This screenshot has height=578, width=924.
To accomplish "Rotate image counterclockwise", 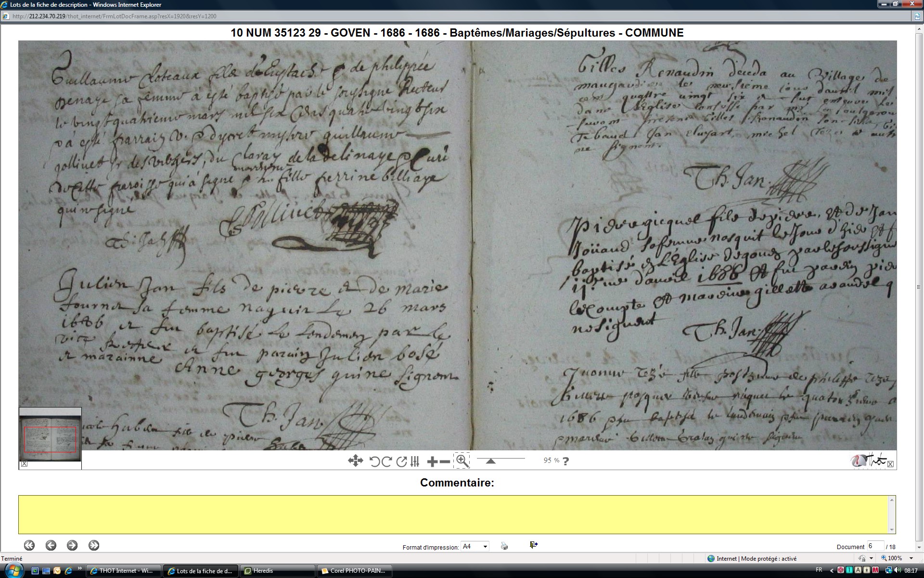I will [x=374, y=461].
